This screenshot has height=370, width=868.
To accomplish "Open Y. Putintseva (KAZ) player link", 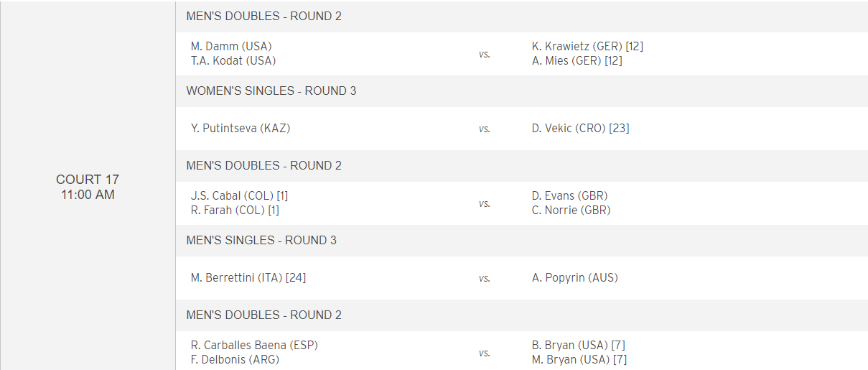I will point(241,129).
